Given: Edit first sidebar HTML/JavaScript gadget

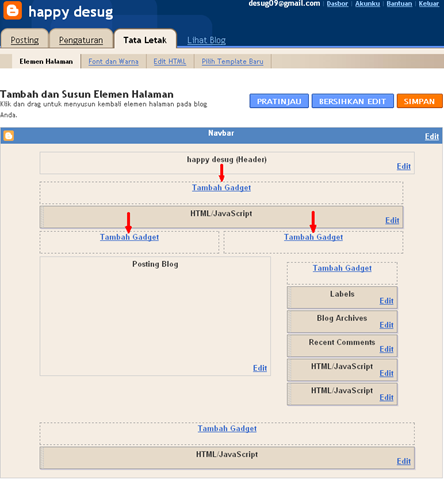Looking at the screenshot, I should [386, 373].
